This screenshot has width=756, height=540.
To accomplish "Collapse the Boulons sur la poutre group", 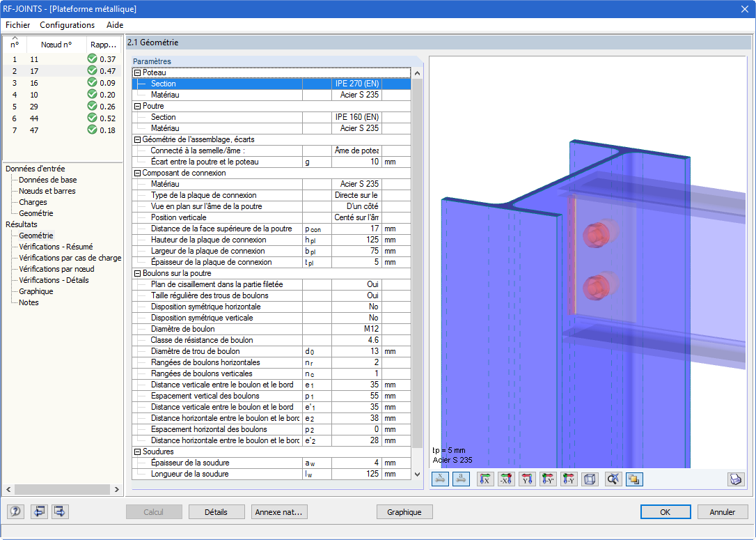I will 137,273.
